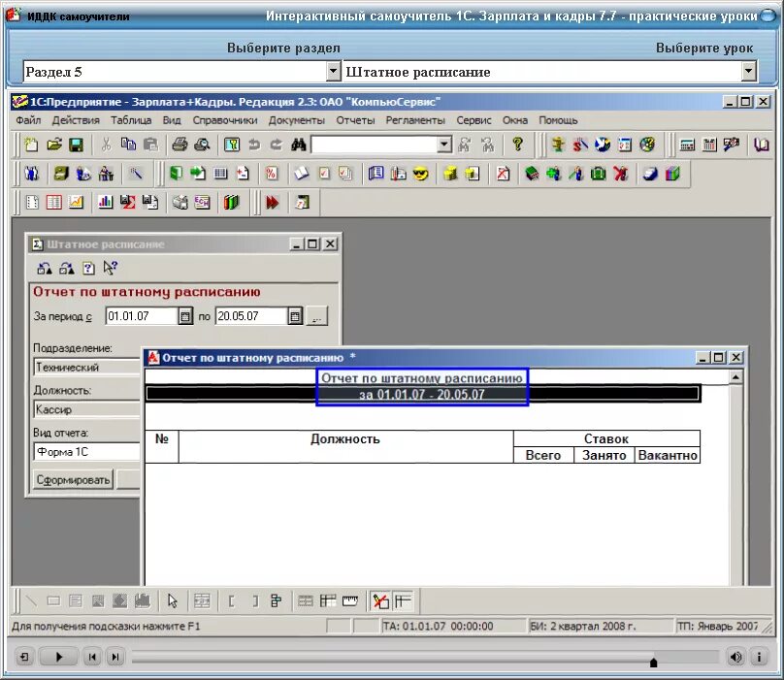Click the percent sign document icon
Screen dimensions: 784x680
tap(271, 174)
